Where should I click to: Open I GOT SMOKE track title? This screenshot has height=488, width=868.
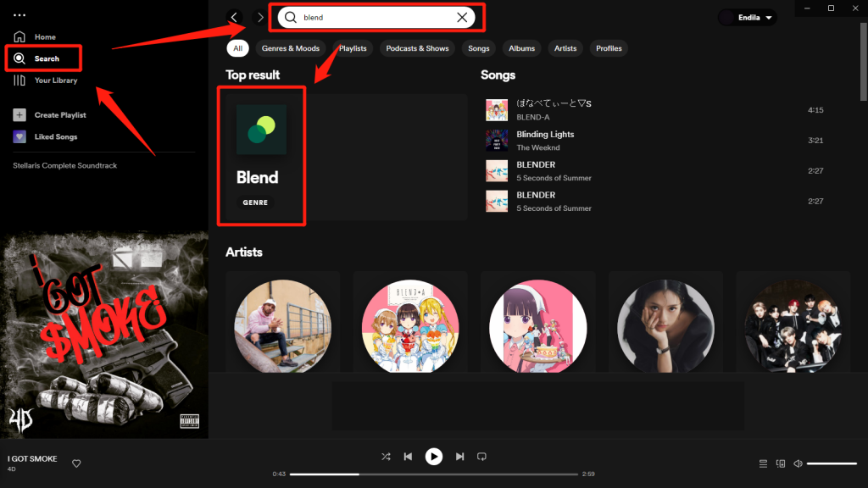[x=32, y=458]
